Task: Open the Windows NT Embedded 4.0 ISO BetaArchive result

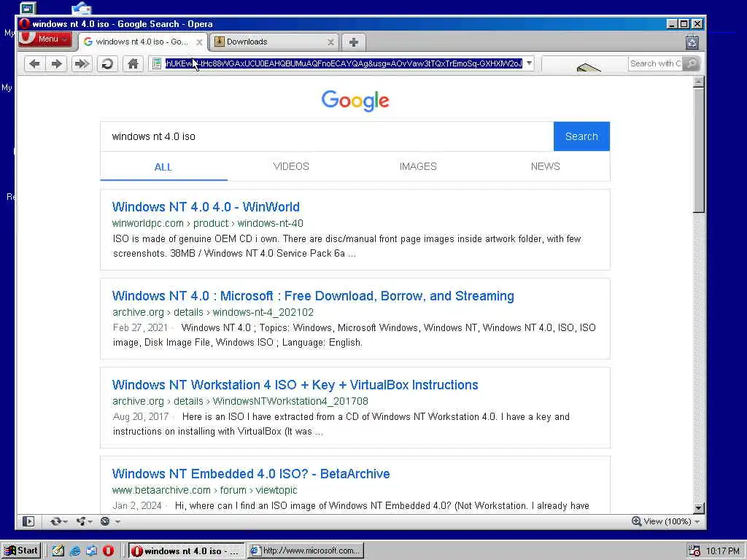Action: (x=251, y=474)
